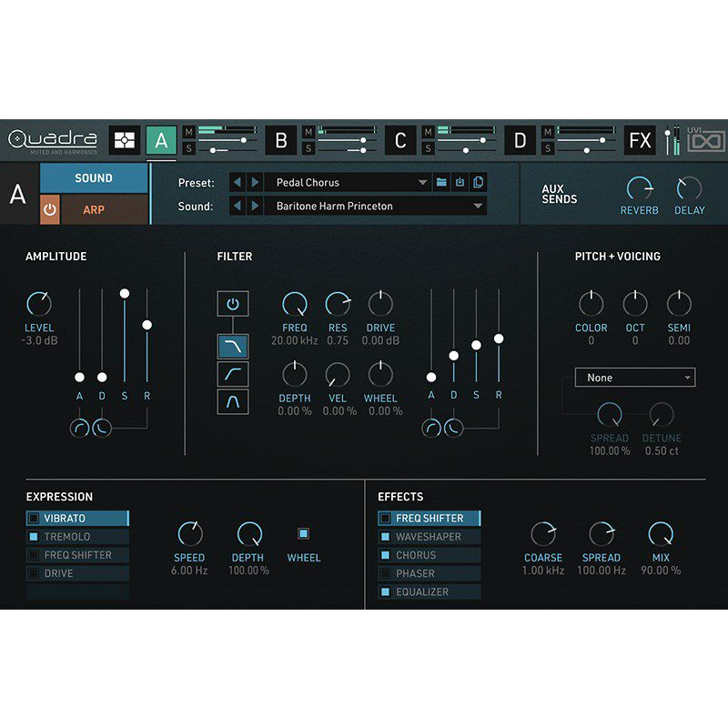Click amplitude decay curve knob
This screenshot has width=728, height=728.
pos(102,428)
